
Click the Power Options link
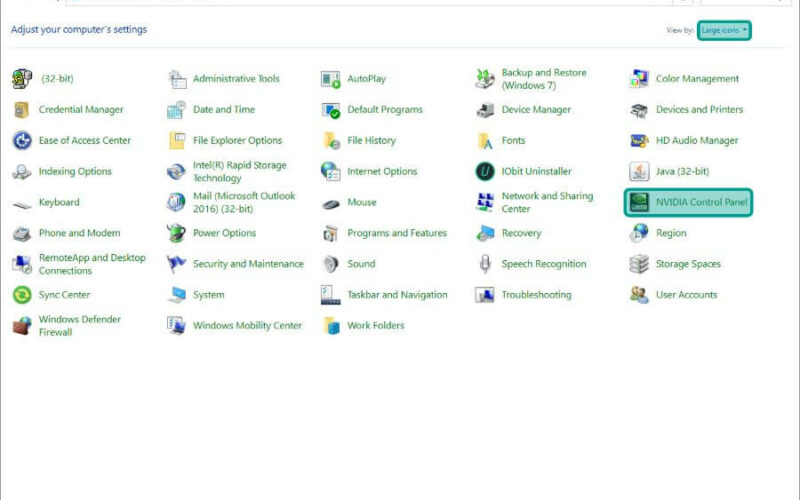click(x=224, y=233)
